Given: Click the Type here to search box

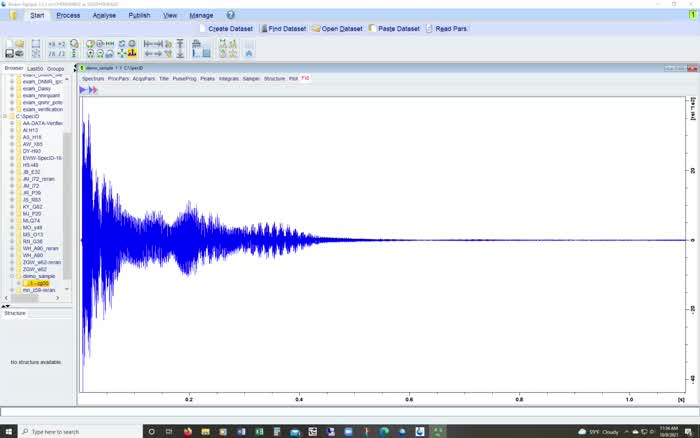Looking at the screenshot, I should tap(80, 432).
